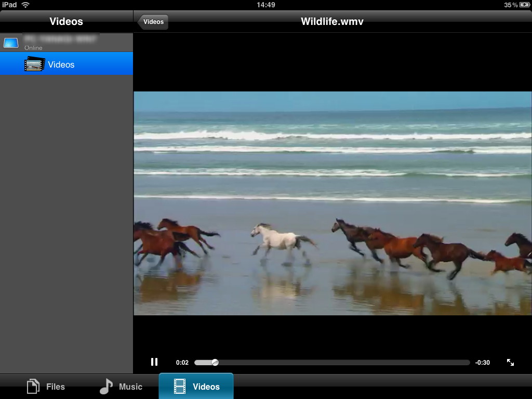Click the online computer monitor icon
This screenshot has width=532, height=399.
[x=11, y=43]
